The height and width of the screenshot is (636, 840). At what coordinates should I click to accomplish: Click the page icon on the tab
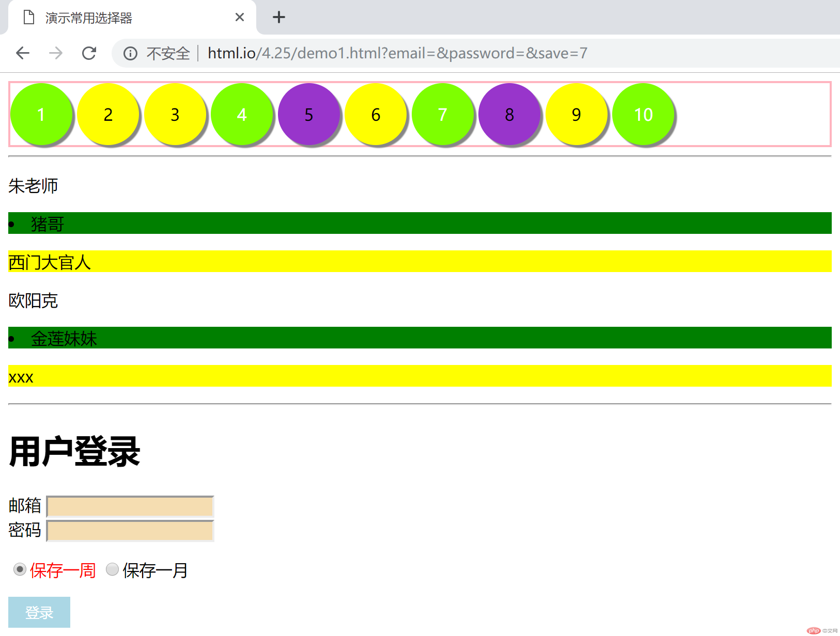[29, 18]
